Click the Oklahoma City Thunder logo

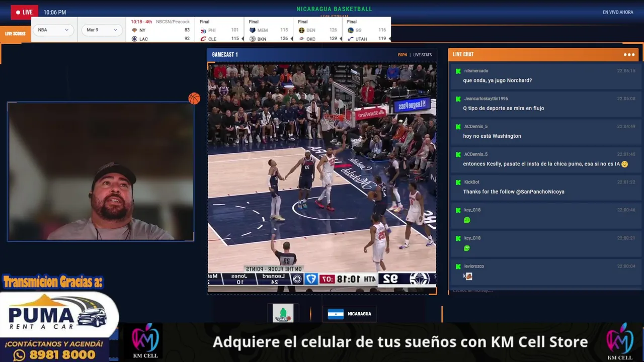[x=301, y=39]
